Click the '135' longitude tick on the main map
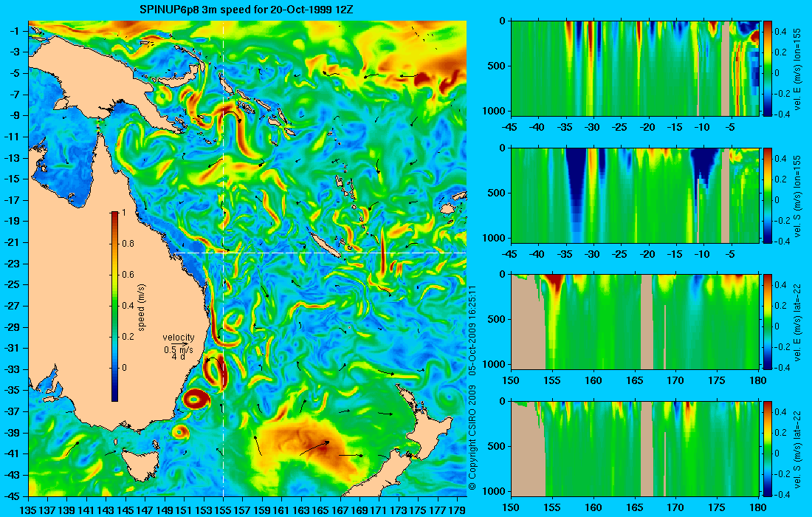The width and height of the screenshot is (812, 517). 28,510
